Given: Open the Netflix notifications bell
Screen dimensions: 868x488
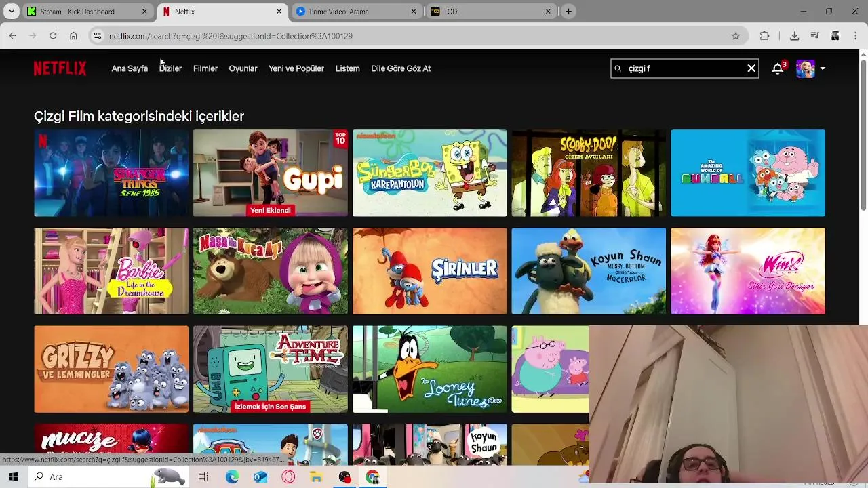Looking at the screenshot, I should tap(778, 68).
